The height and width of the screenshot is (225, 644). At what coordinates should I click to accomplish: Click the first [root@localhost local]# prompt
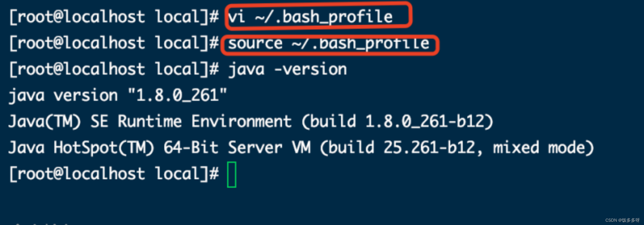(x=114, y=17)
